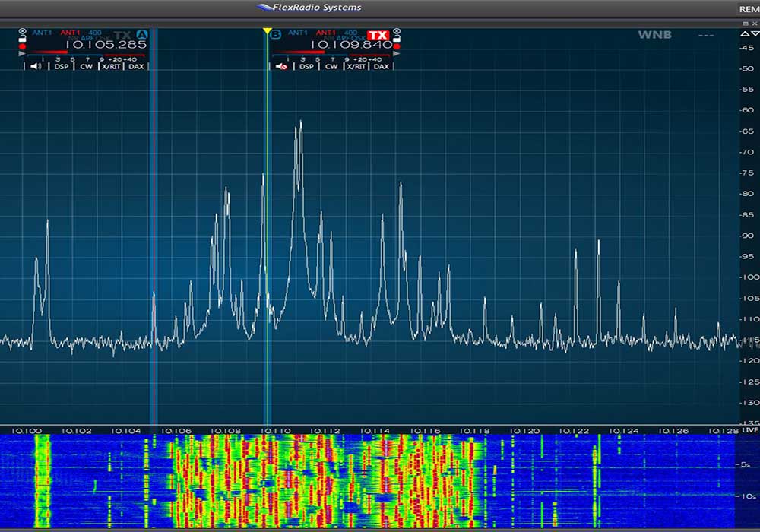Play recorded audio on slice B

point(397,54)
